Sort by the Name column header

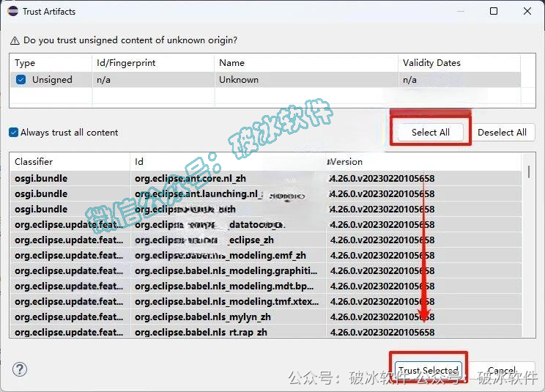pyautogui.click(x=306, y=63)
